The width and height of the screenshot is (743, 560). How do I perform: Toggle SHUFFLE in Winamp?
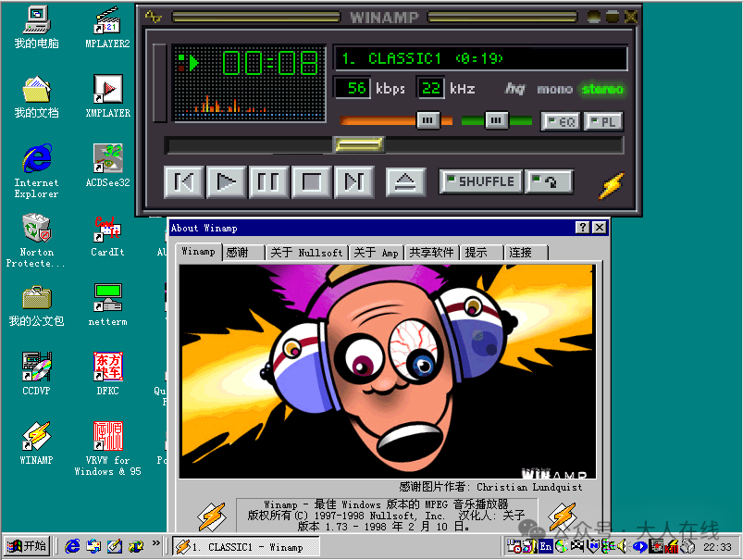pyautogui.click(x=481, y=181)
